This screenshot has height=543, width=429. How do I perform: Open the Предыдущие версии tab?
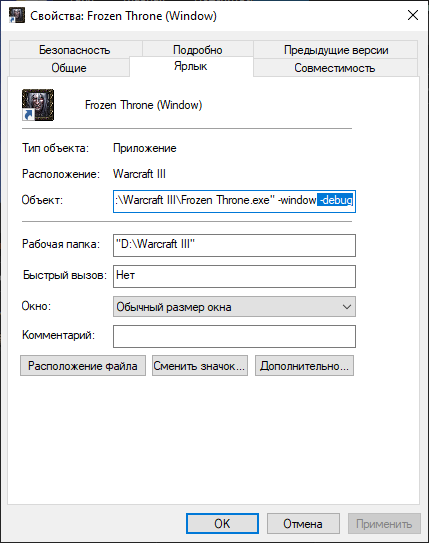tap(336, 50)
